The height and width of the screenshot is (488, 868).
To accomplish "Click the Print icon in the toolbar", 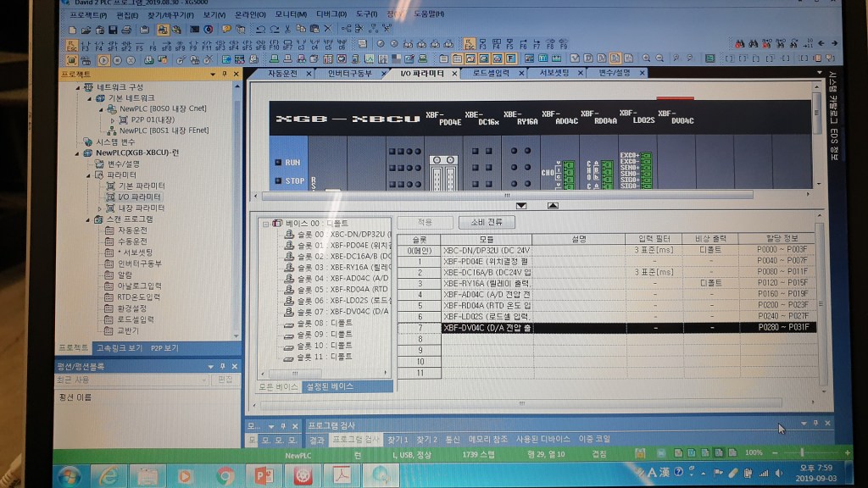I will click(127, 30).
